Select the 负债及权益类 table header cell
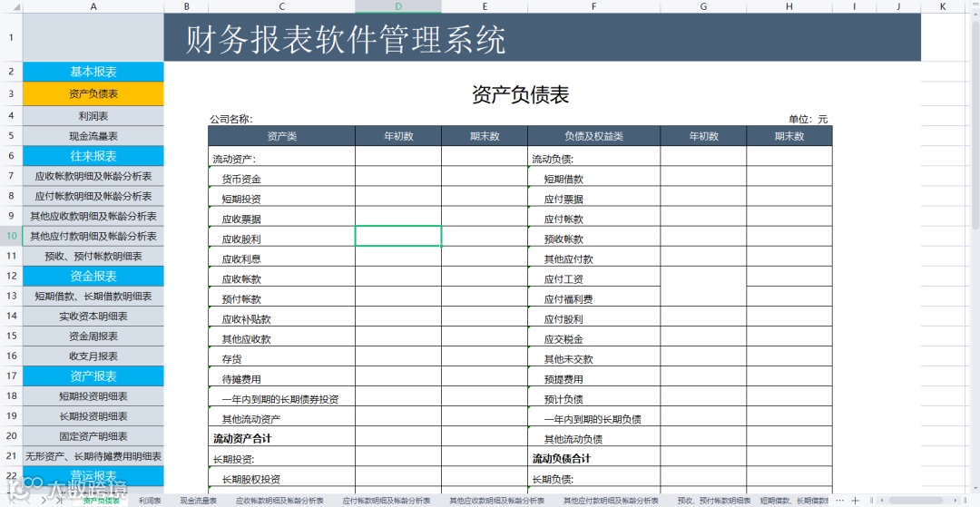This screenshot has height=507, width=980. pyautogui.click(x=593, y=136)
